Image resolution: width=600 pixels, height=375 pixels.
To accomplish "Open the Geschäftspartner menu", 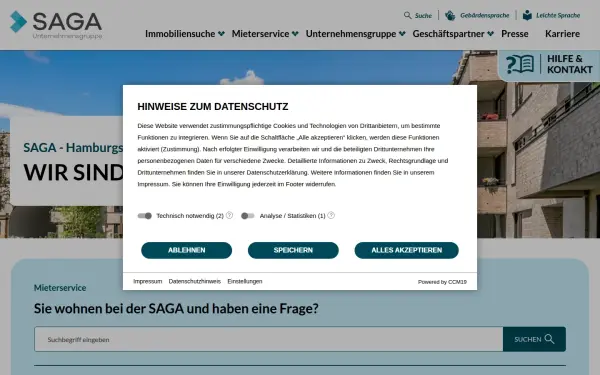I will click(448, 34).
